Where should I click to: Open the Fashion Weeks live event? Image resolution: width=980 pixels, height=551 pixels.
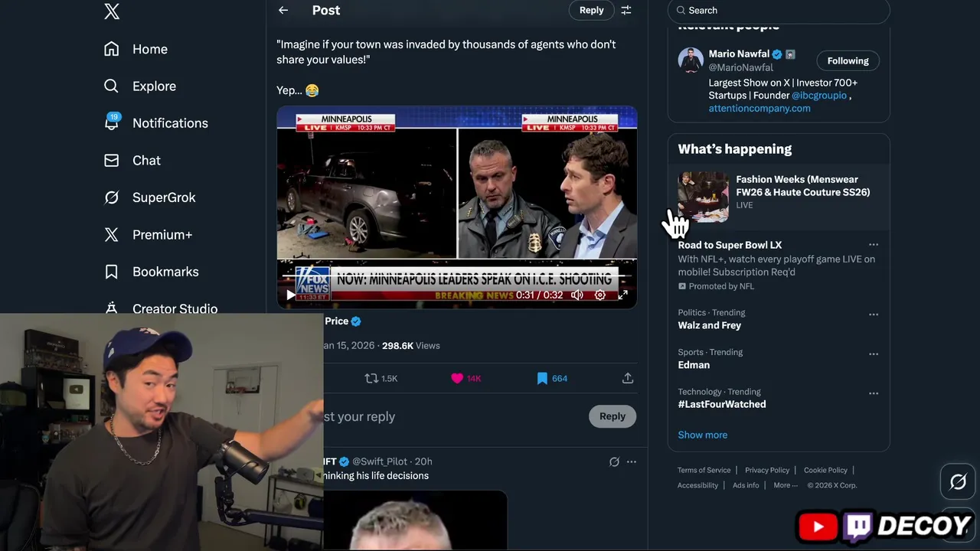click(779, 196)
